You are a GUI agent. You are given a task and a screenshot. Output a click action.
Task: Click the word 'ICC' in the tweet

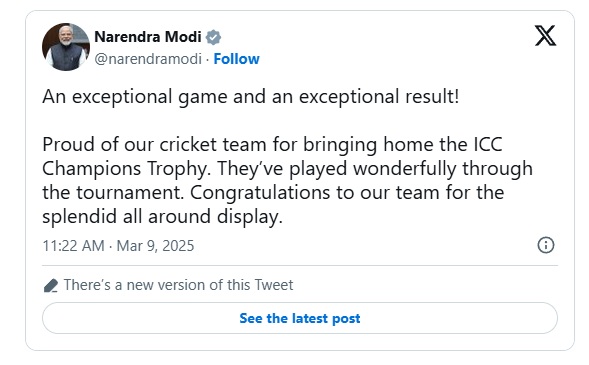click(x=487, y=145)
